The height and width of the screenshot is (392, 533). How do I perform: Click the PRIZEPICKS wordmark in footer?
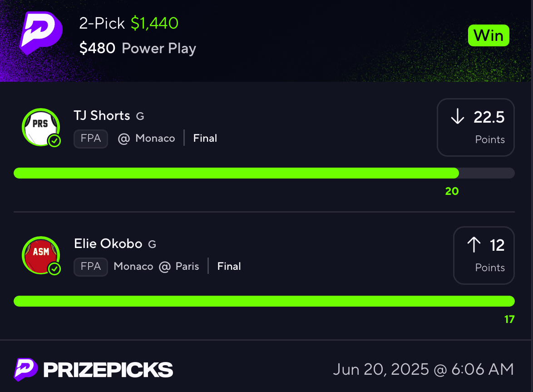point(108,370)
